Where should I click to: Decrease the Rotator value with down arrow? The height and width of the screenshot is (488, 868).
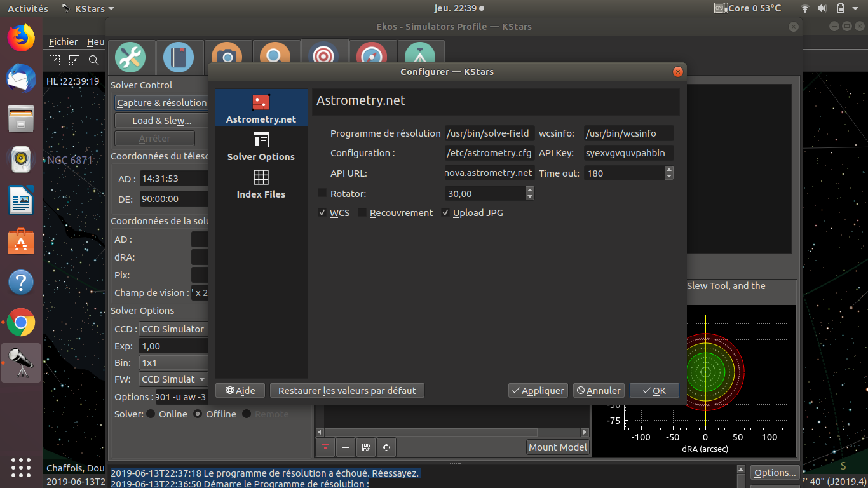(x=531, y=196)
